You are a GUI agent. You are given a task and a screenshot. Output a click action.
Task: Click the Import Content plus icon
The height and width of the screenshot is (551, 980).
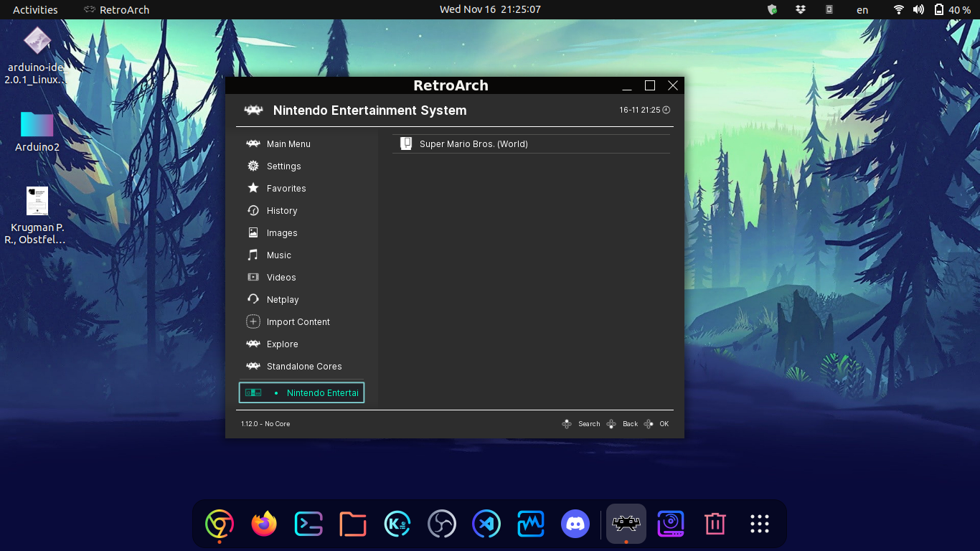(x=253, y=322)
